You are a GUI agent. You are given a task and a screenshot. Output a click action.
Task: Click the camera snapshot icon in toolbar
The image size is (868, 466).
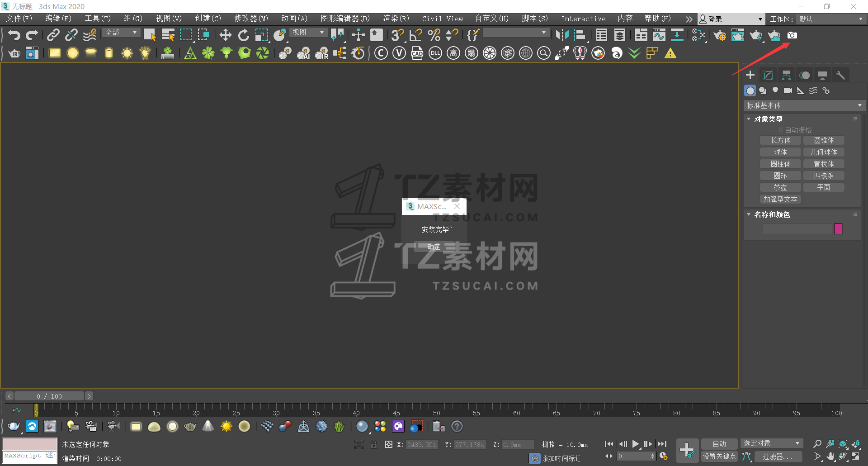click(x=792, y=35)
